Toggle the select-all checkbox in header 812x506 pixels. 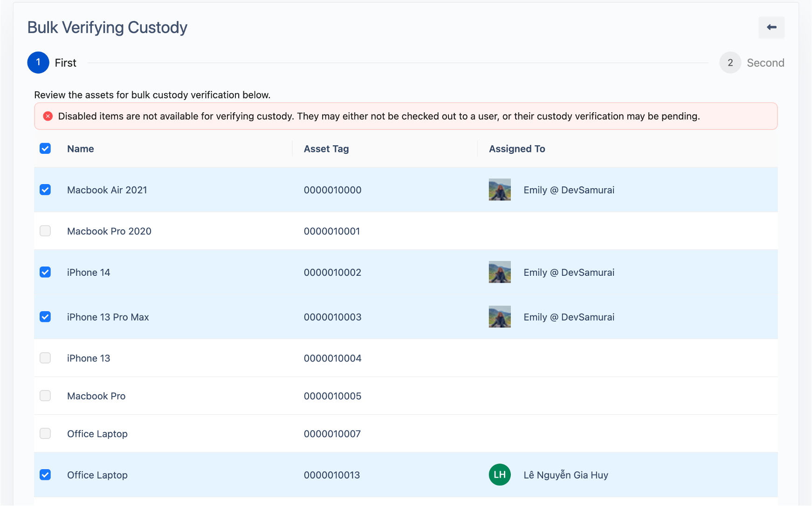45,149
